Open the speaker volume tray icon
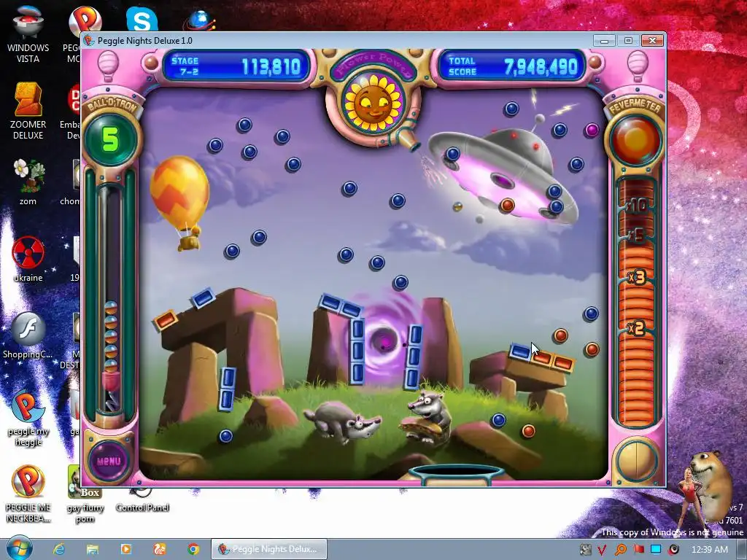 pos(674,550)
